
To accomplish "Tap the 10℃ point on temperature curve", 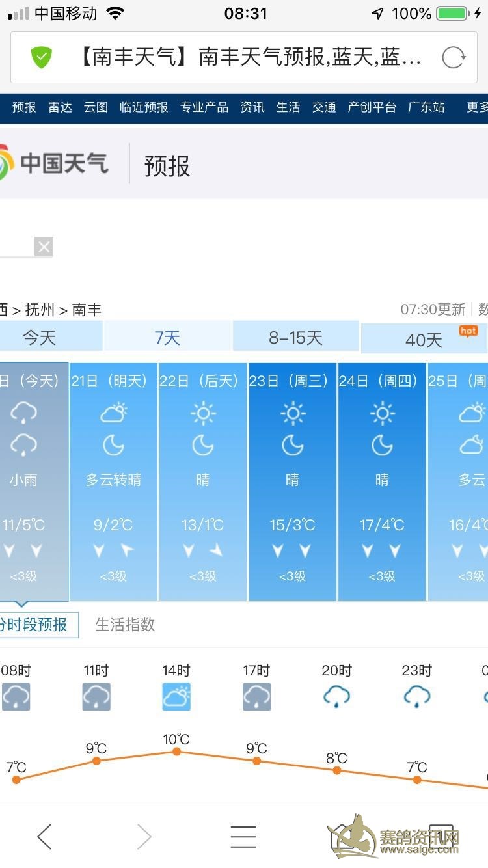I will point(176,751).
